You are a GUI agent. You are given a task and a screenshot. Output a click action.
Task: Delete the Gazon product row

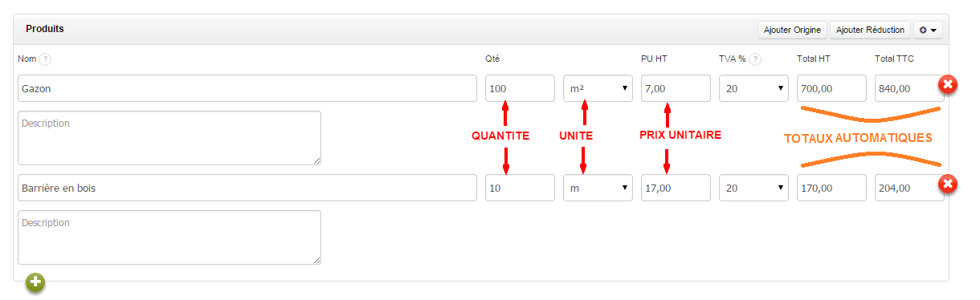point(948,84)
